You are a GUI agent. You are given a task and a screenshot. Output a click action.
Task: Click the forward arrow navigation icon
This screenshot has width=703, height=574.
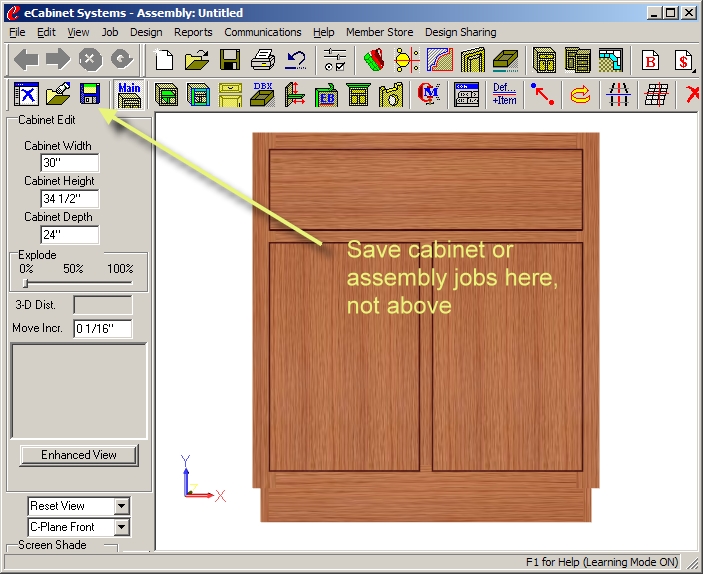(x=58, y=60)
